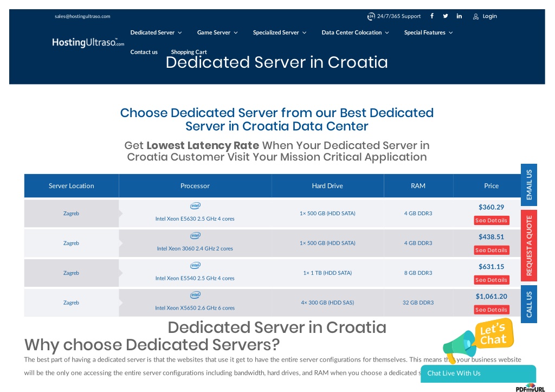The image size is (555, 392).
Task: Click the HostingUltraso.com logo
Action: [88, 42]
